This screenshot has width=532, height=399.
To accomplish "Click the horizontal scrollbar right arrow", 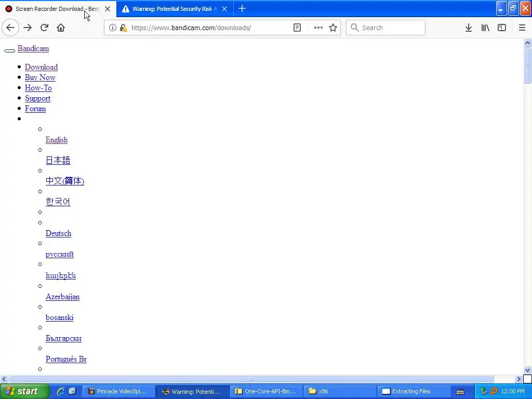I will [518, 379].
